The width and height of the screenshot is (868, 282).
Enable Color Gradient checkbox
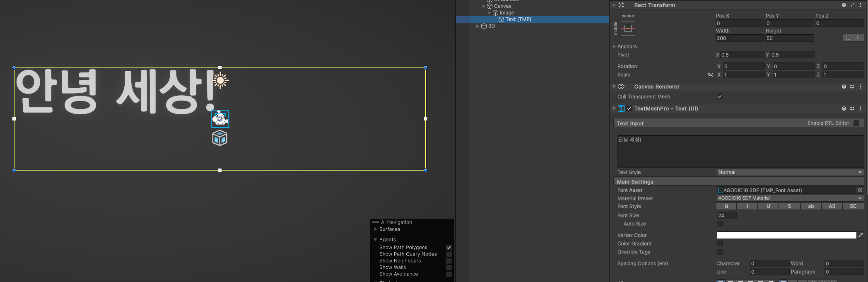(x=720, y=243)
